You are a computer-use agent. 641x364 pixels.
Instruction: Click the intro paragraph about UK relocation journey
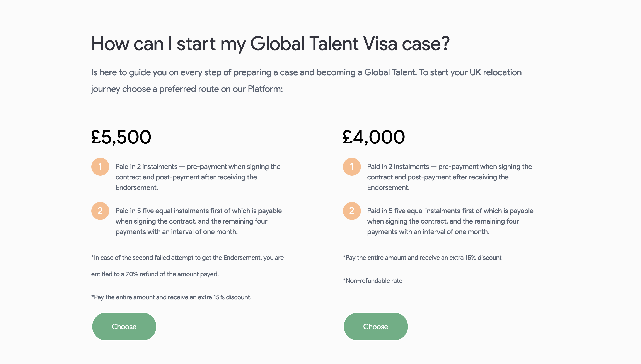point(306,81)
